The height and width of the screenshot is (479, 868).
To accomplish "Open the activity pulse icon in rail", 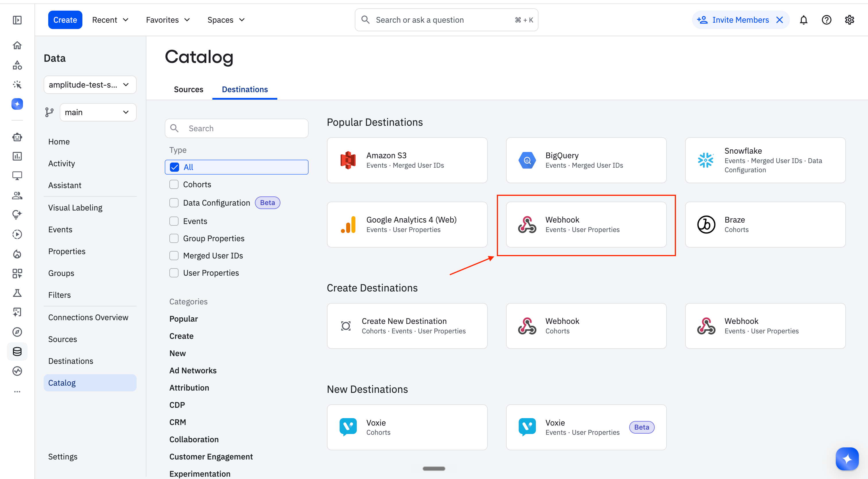I will click(x=17, y=371).
